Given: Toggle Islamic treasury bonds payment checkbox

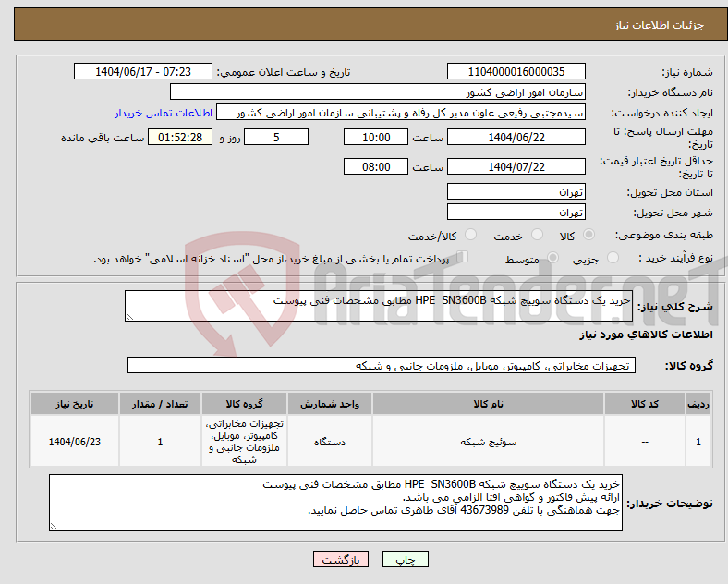Looking at the screenshot, I should (x=462, y=257).
